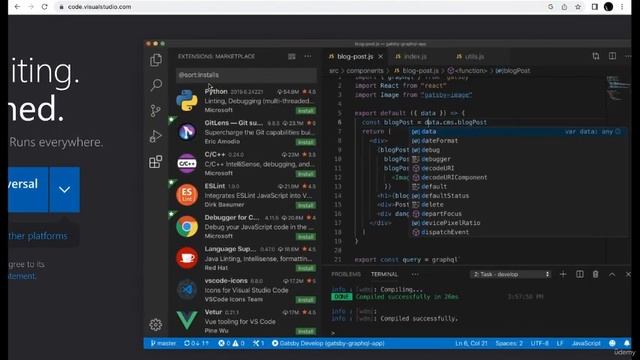The image size is (640, 360).
Task: Open the Extensions Marketplace more actions ellipsis
Action: (308, 56)
